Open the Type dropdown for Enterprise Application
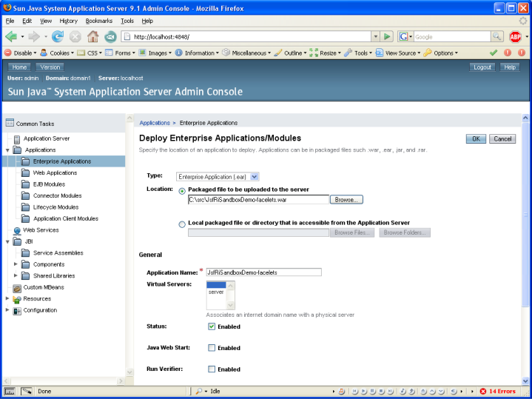 coord(218,177)
